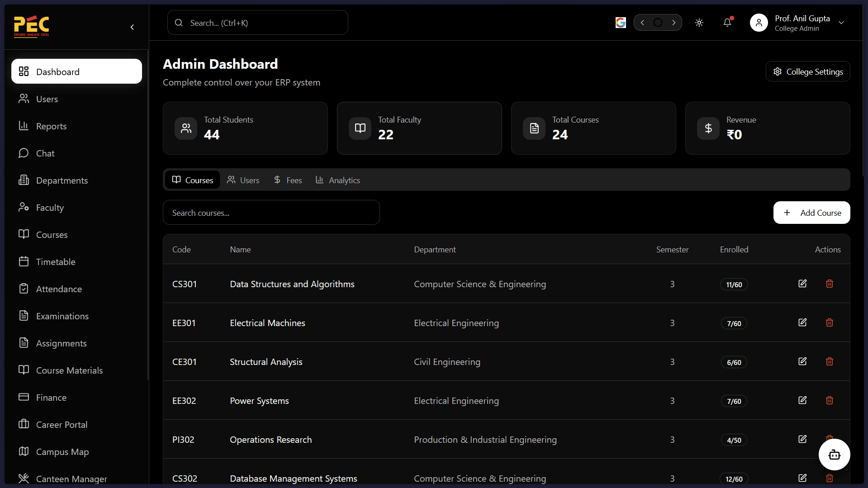Open the Timetable calendar icon
Image resolution: width=868 pixels, height=488 pixels.
24,261
